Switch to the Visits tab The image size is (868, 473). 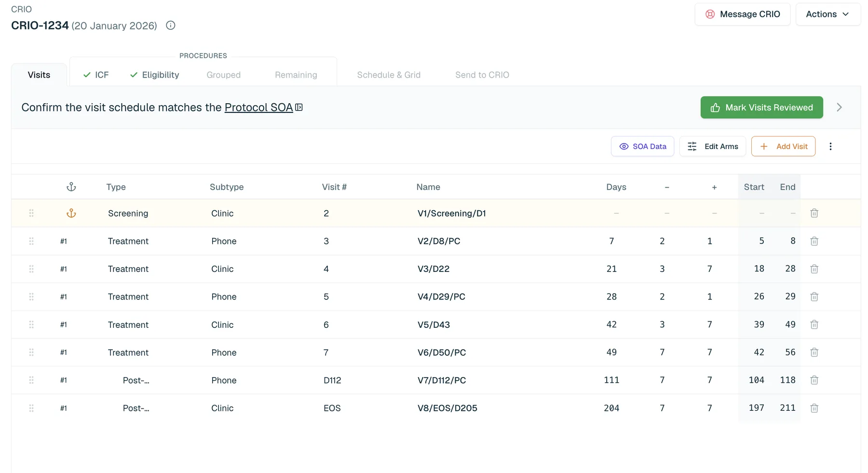click(39, 75)
